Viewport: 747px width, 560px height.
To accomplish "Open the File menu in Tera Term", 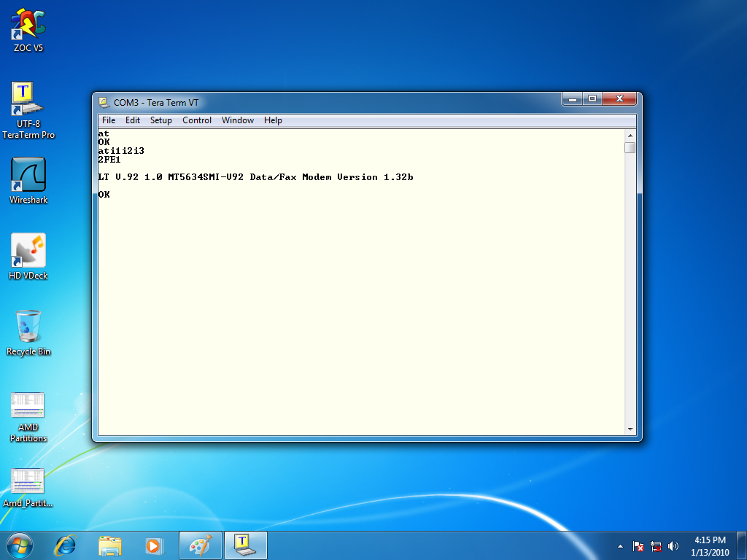I will [x=109, y=120].
